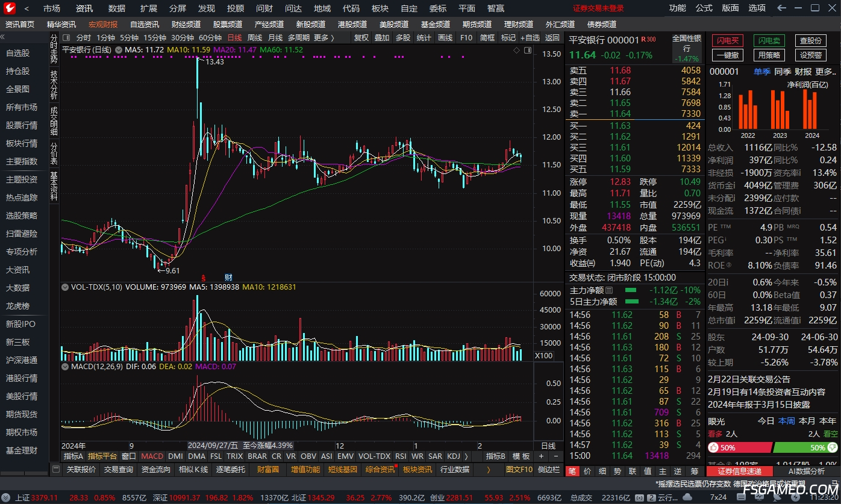Image resolution: width=841 pixels, height=504 pixels.
Task: Click the round down-arrow icon beside 上证 index
Action: click(x=7, y=497)
